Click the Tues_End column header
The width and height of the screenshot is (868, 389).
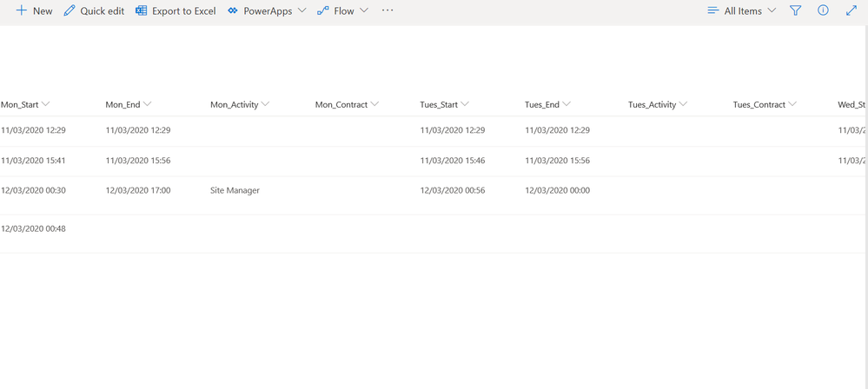(x=542, y=104)
